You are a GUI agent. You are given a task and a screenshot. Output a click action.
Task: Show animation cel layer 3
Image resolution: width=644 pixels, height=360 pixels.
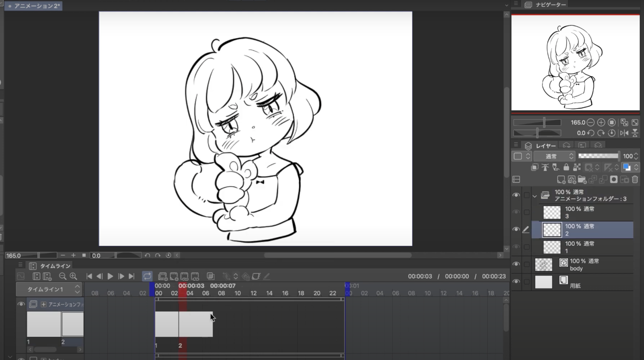(516, 212)
